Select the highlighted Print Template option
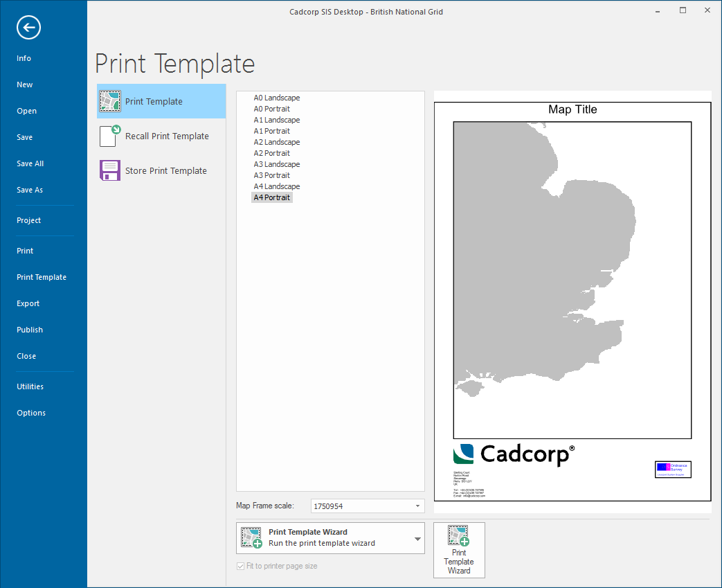 pyautogui.click(x=161, y=101)
